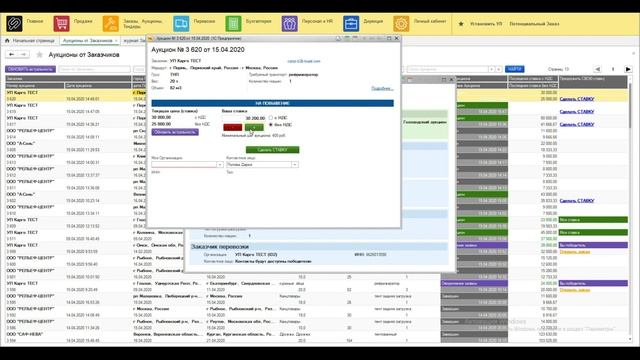
Task: Expand the Моя Организация dropdown
Action: tap(220, 164)
